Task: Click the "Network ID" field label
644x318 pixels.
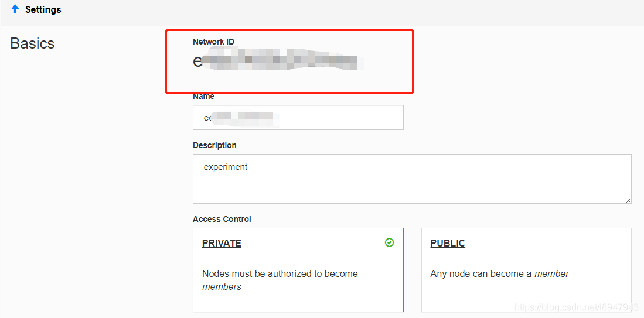Action: 213,42
